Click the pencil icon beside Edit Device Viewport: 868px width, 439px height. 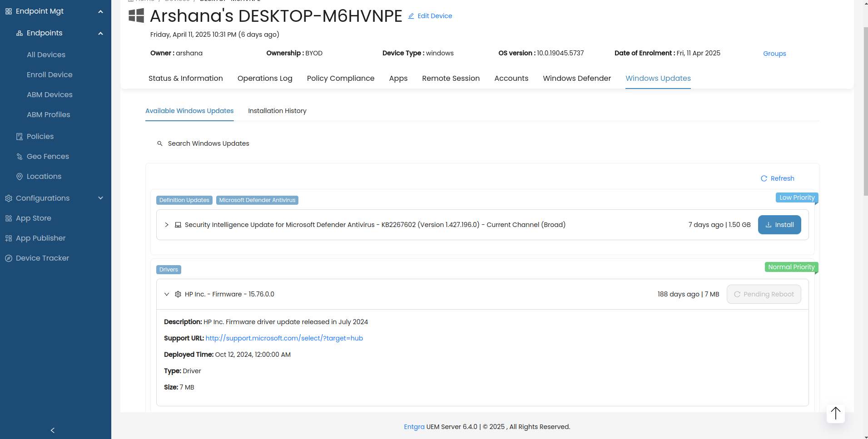coord(411,16)
